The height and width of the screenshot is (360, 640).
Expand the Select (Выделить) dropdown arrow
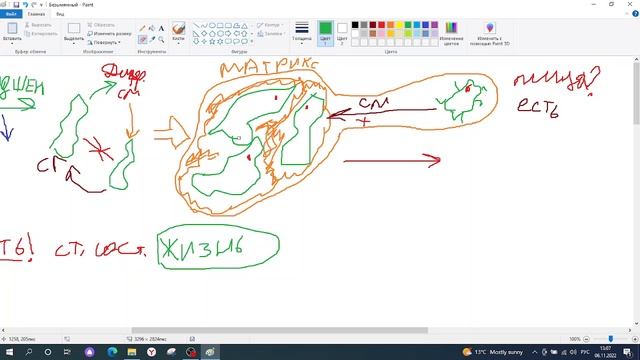click(x=74, y=43)
